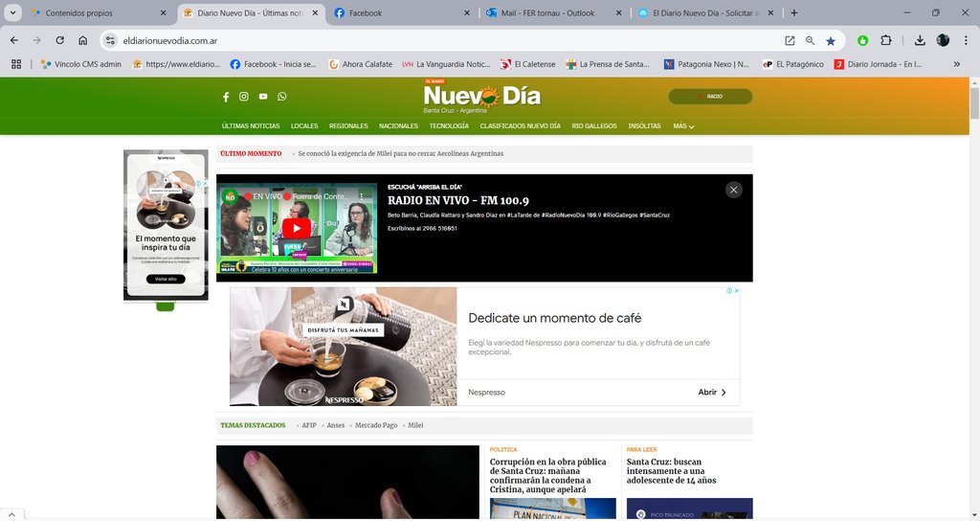
Task: Open the Downloads icon
Action: point(920,40)
